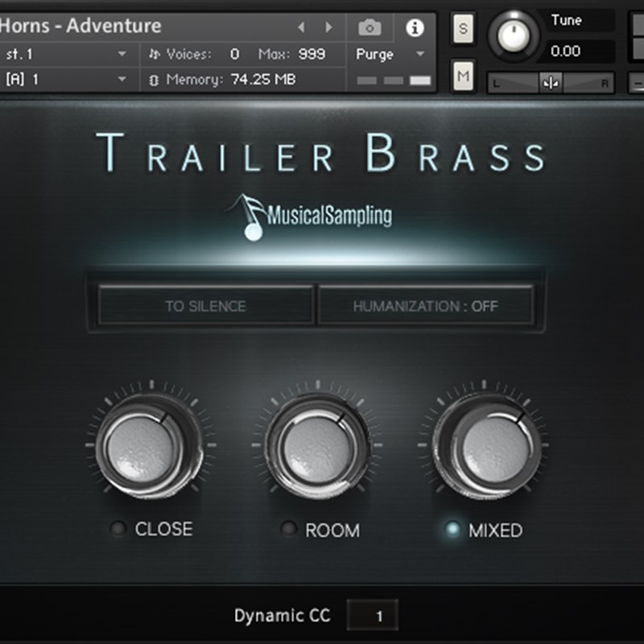644x644 pixels.
Task: Toggle the HUMANIZATION : OFF button
Action: 426,306
